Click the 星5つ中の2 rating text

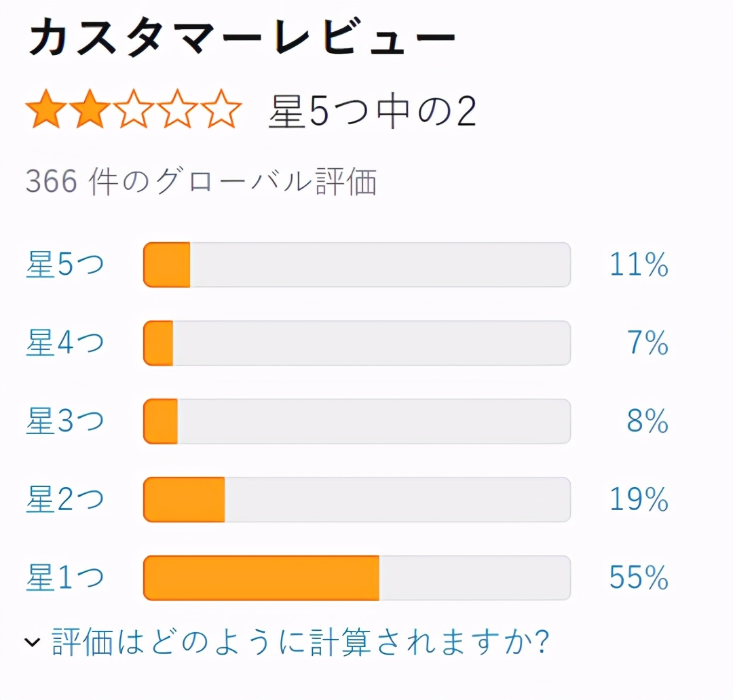(373, 111)
